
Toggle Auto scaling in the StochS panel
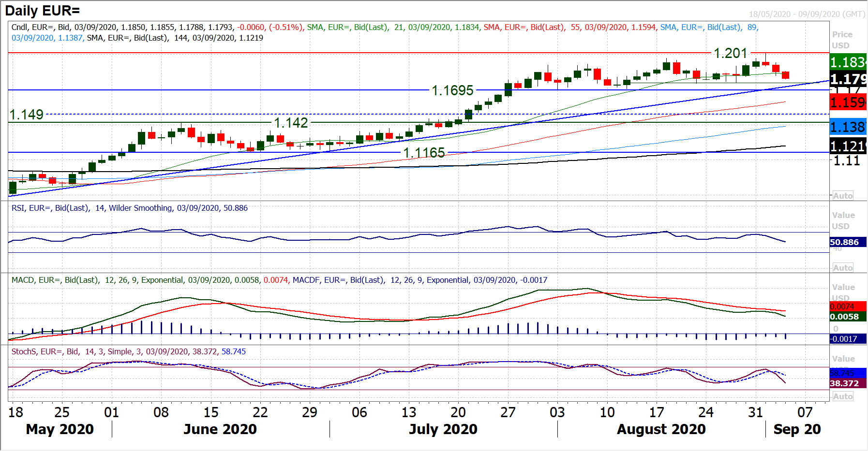[842, 396]
